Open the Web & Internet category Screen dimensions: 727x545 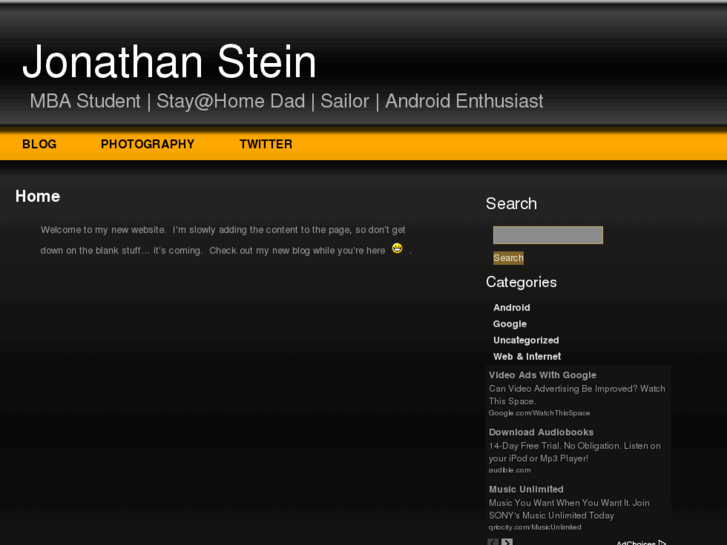pyautogui.click(x=527, y=356)
